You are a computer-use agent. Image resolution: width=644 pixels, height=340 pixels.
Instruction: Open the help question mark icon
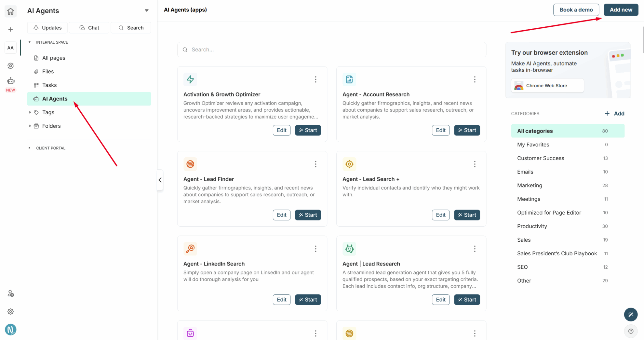pos(631,331)
